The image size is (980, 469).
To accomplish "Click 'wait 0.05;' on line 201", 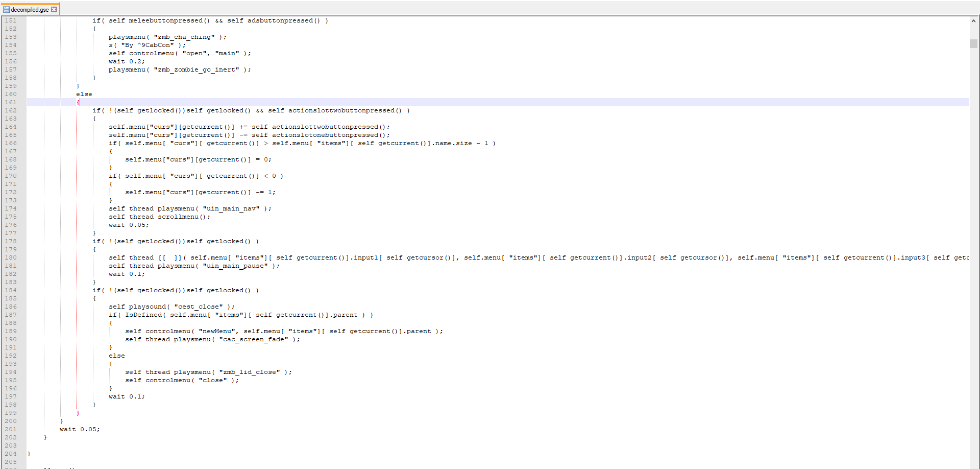I will [80, 429].
